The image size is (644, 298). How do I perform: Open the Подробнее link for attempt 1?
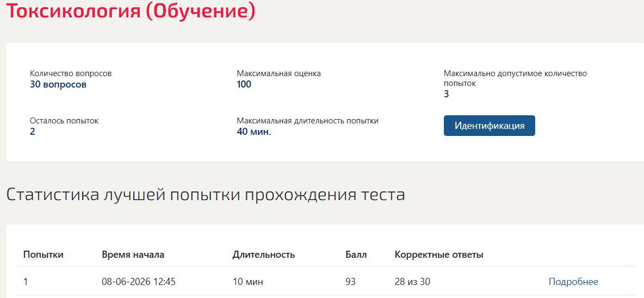pos(573,282)
